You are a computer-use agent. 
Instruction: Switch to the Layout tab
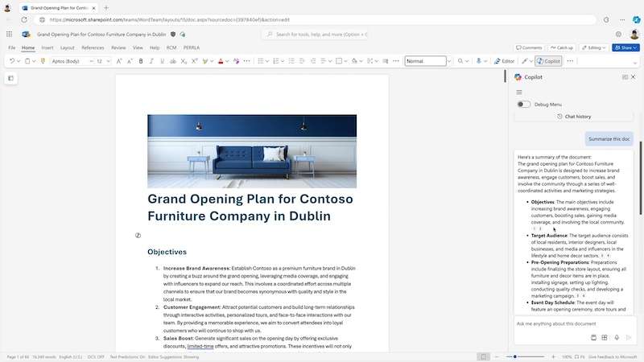68,47
